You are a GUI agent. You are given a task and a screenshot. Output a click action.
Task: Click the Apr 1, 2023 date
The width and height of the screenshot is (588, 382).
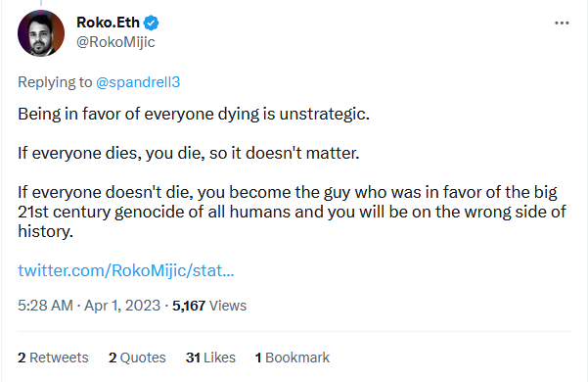pos(122,306)
